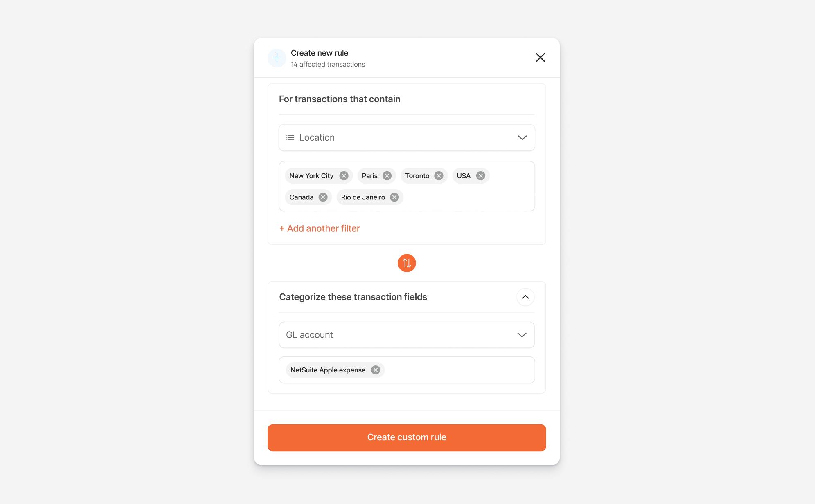Screen dimensions: 815x504
Task: Click empty area of GL account value field
Action: pos(458,370)
